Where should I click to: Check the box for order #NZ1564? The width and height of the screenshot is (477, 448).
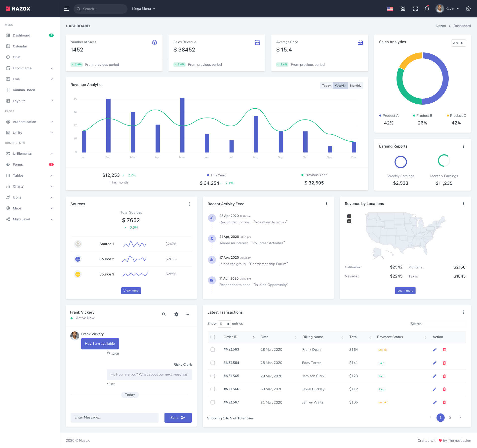click(213, 363)
